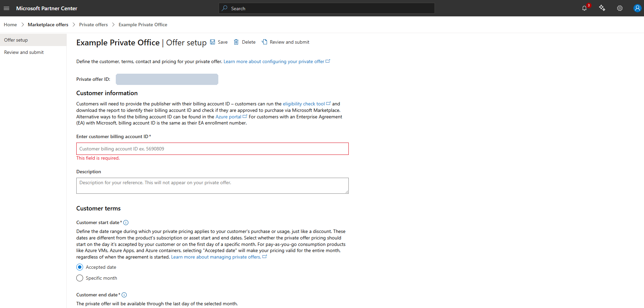Click the Save button label

click(x=223, y=42)
